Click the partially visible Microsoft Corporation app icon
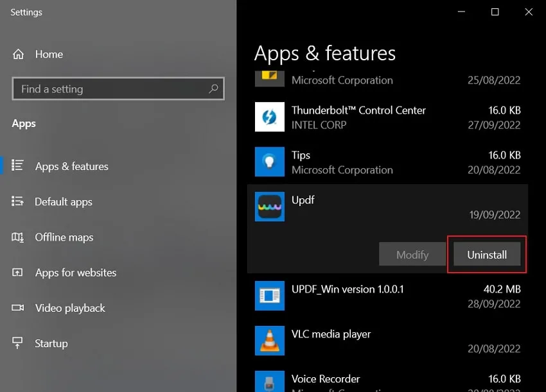The width and height of the screenshot is (546, 392). (x=270, y=79)
